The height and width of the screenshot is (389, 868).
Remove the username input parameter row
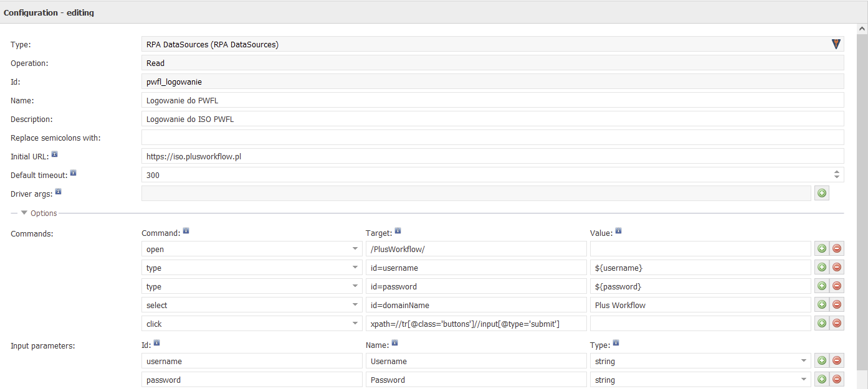click(x=837, y=361)
